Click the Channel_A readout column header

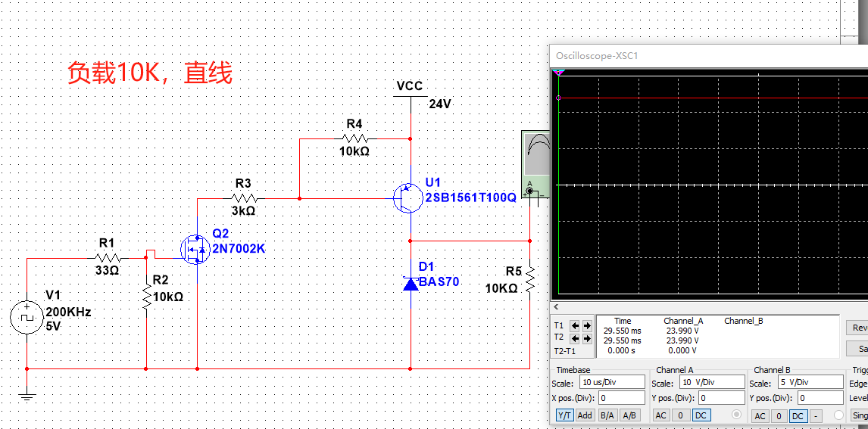(683, 321)
